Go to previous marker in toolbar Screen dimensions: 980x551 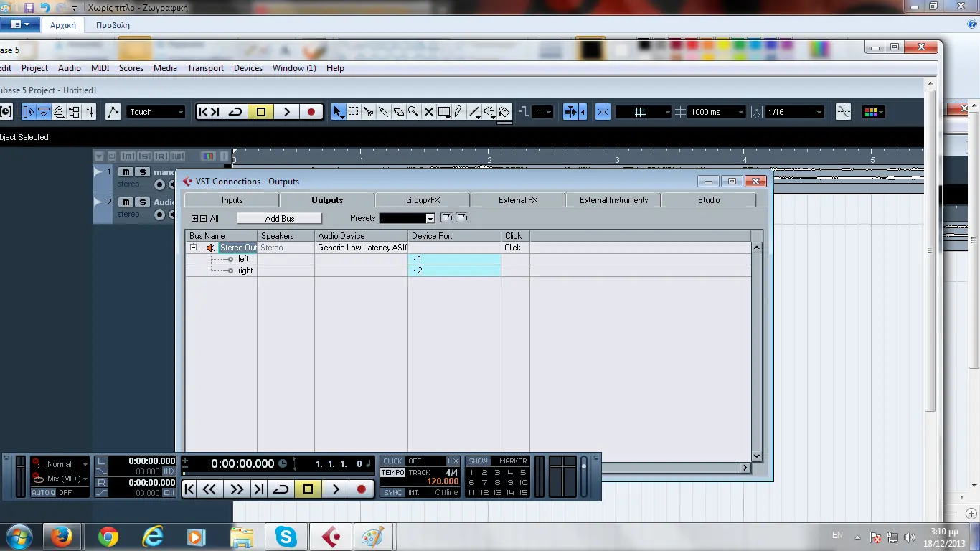point(203,112)
